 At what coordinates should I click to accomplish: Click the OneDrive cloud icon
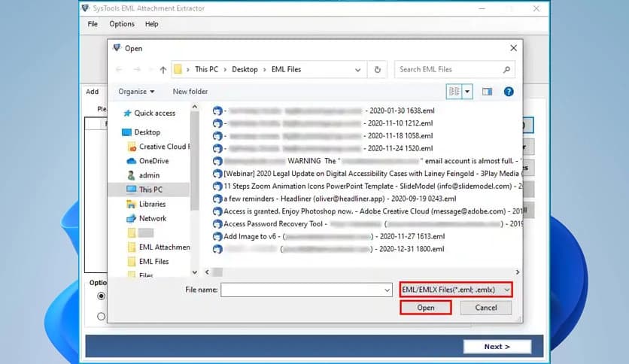[131, 161]
